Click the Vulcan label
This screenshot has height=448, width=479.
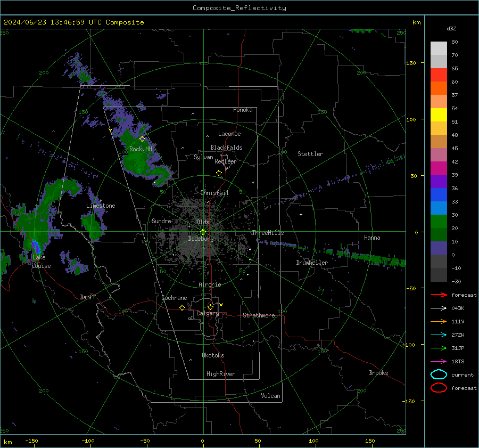tap(270, 396)
